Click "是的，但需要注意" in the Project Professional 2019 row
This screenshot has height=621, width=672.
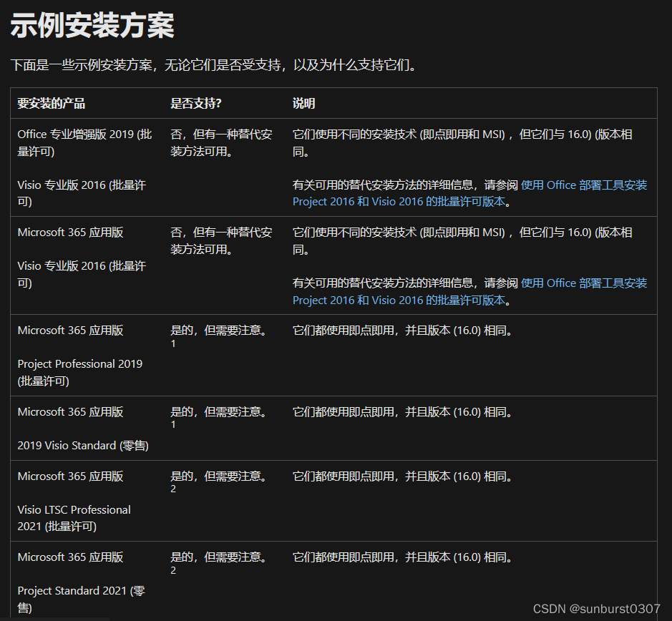coord(215,331)
